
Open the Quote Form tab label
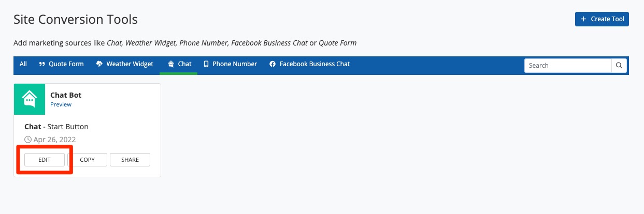pos(66,64)
